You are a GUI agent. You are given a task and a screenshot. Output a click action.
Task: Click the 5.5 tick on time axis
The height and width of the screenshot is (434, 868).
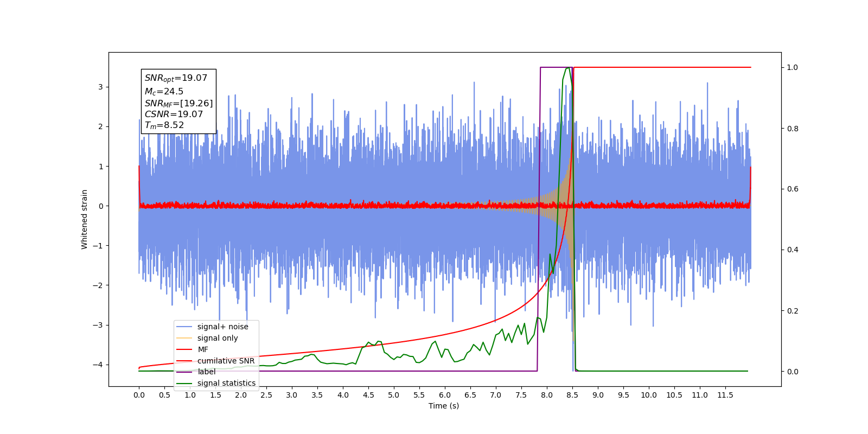419,395
